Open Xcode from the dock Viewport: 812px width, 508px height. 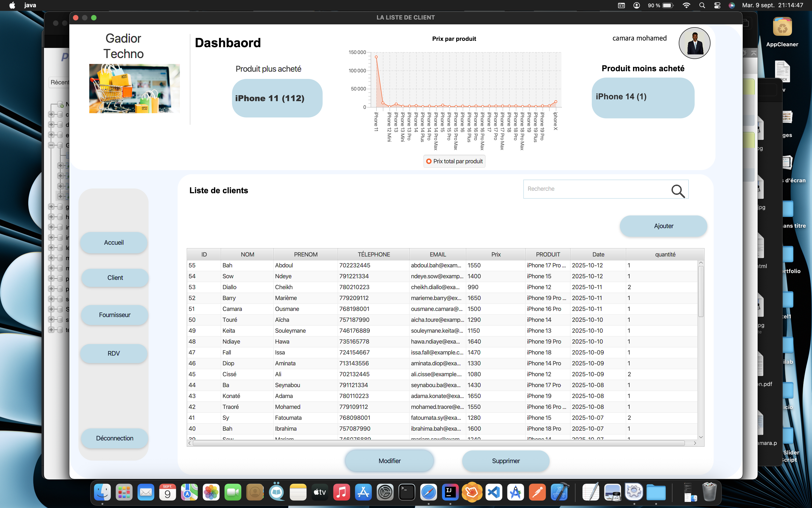[x=559, y=493]
